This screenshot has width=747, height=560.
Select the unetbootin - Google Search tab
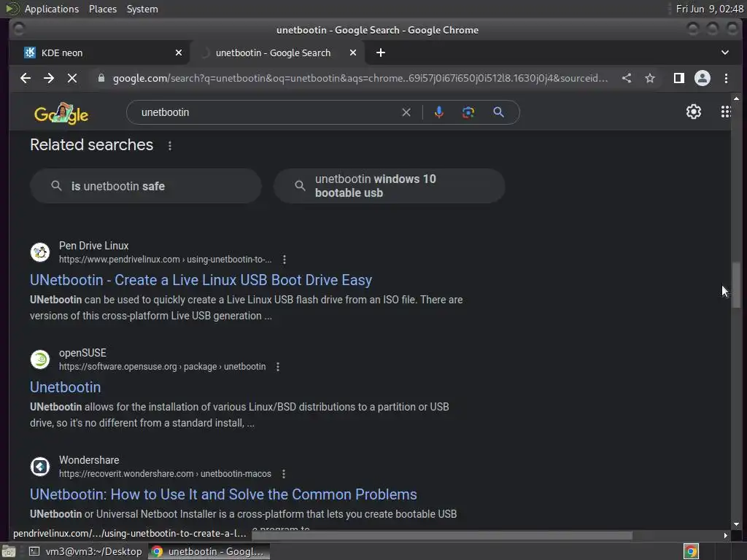click(x=278, y=52)
